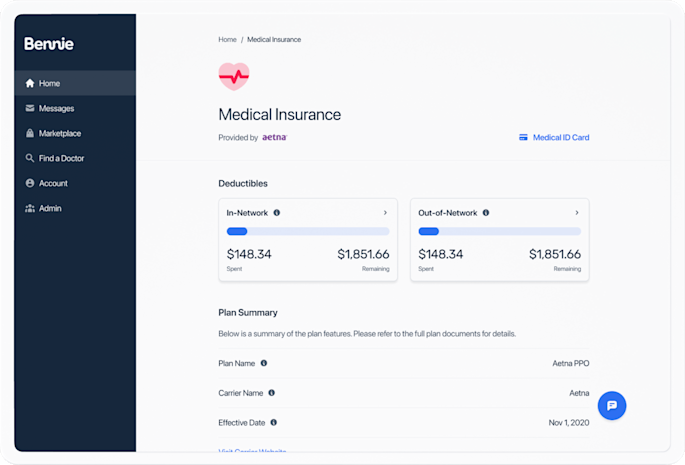
Task: Click the In-Network deductible progress bar
Action: tap(308, 232)
